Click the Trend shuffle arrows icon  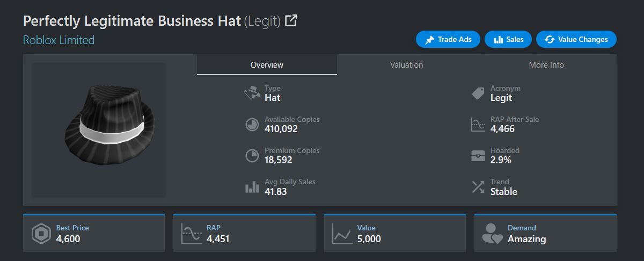pyautogui.click(x=478, y=187)
